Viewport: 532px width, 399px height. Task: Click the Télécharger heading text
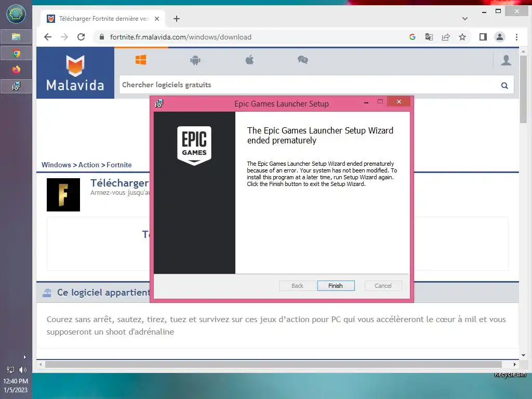pos(119,183)
